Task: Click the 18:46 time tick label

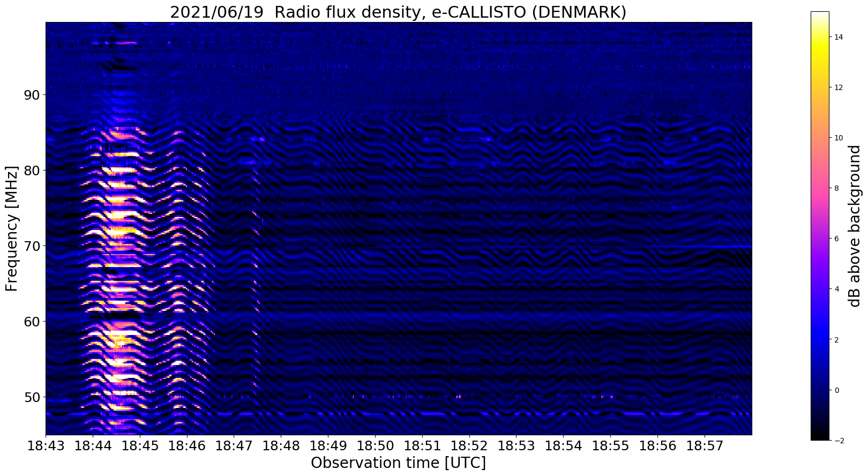Action: pos(186,445)
